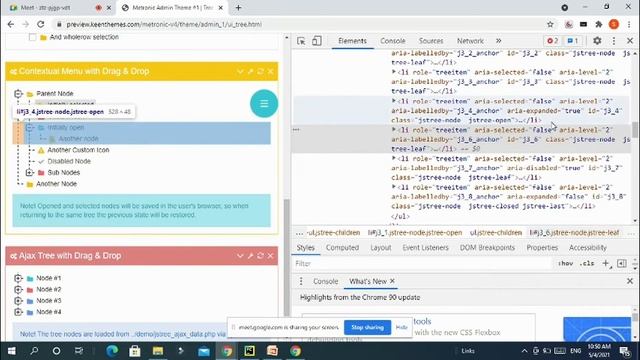Viewport: 640px width, 360px height.
Task: Collapse the Contextual Menu portlet chevron
Action: click(x=240, y=71)
